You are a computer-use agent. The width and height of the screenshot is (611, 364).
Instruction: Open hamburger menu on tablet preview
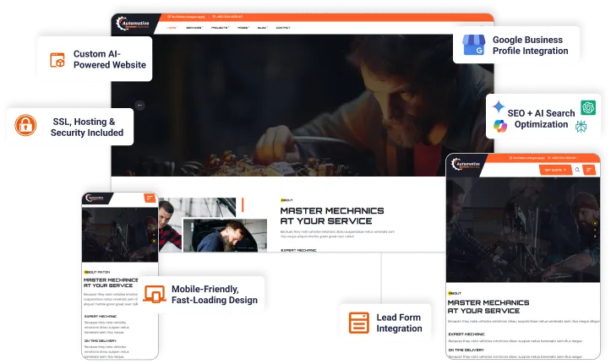(x=590, y=170)
